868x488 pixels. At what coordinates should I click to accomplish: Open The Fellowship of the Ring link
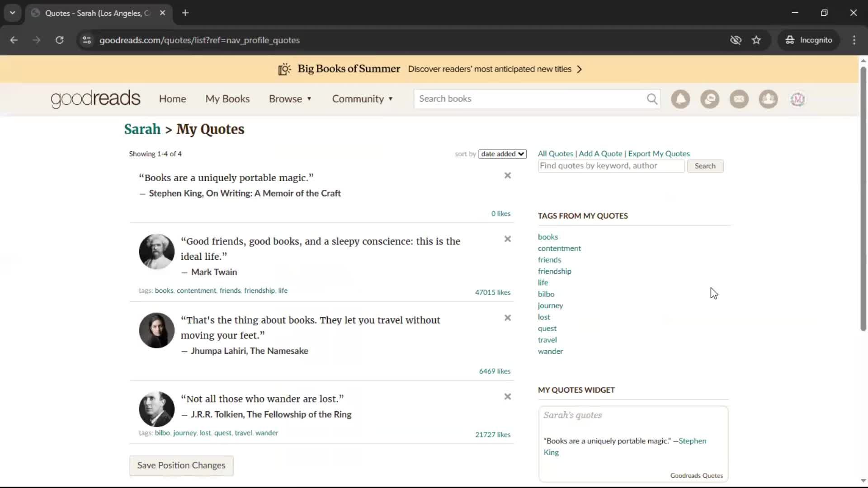pyautogui.click(x=299, y=414)
